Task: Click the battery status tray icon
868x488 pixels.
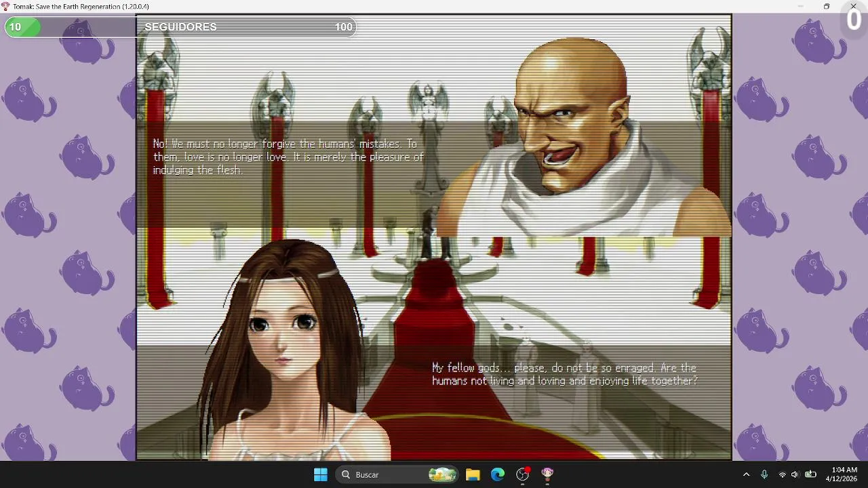Action: 810,474
